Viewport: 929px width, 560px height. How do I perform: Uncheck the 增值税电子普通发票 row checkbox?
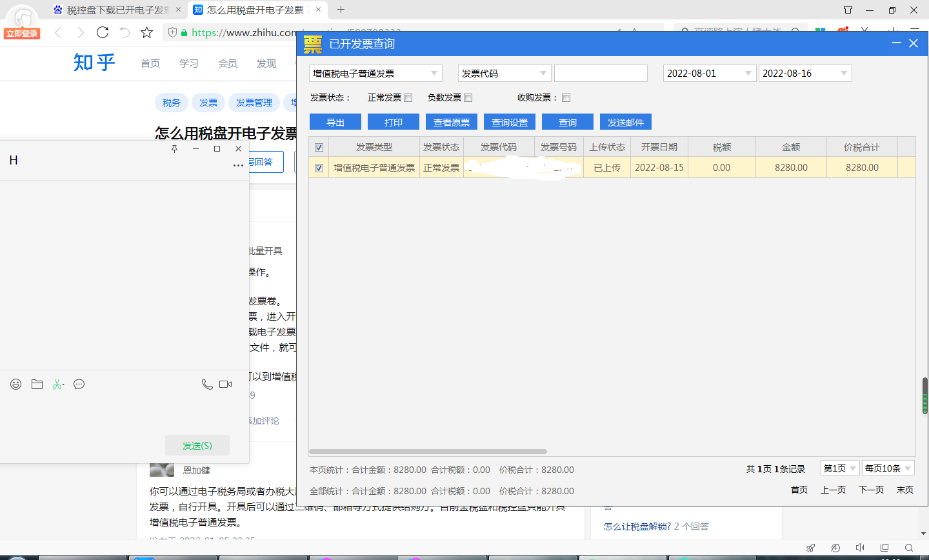tap(319, 168)
